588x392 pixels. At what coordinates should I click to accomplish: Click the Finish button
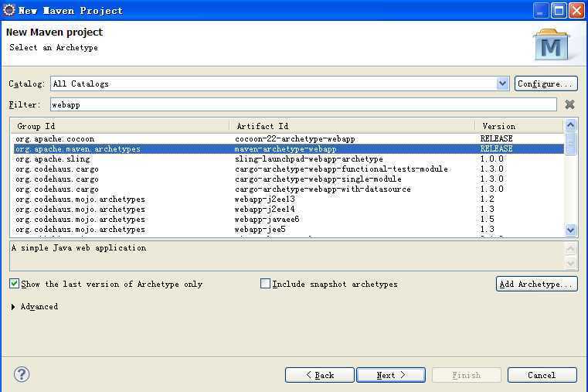tap(467, 375)
